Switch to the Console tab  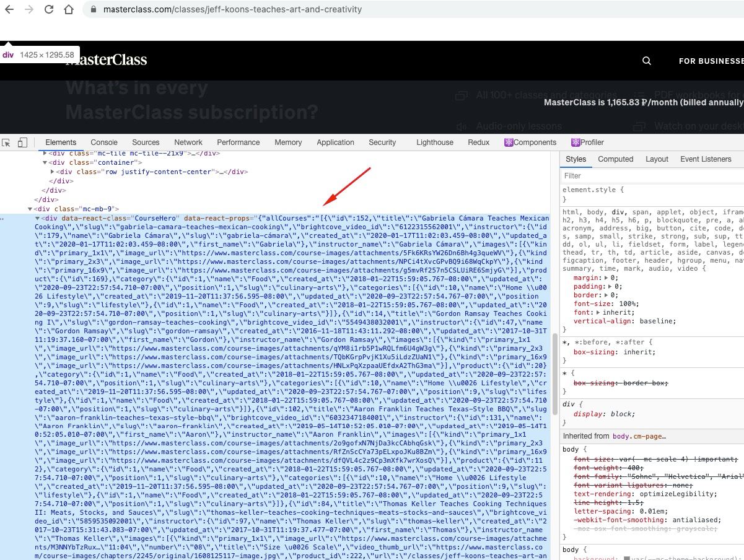tap(104, 142)
